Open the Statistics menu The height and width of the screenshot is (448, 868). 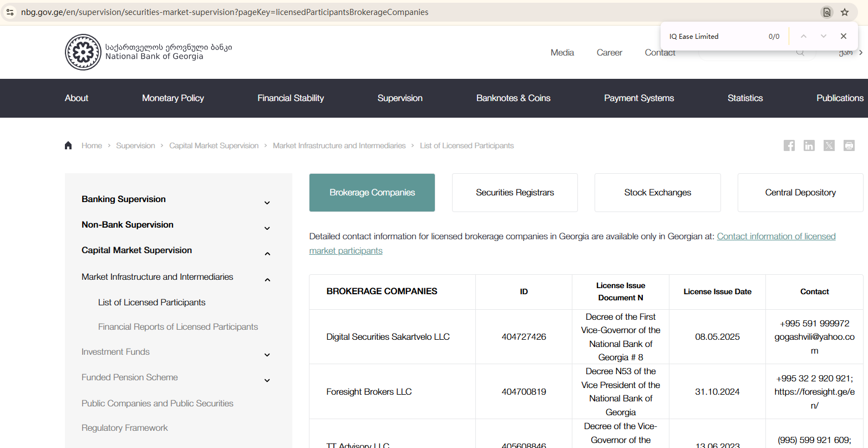(745, 98)
